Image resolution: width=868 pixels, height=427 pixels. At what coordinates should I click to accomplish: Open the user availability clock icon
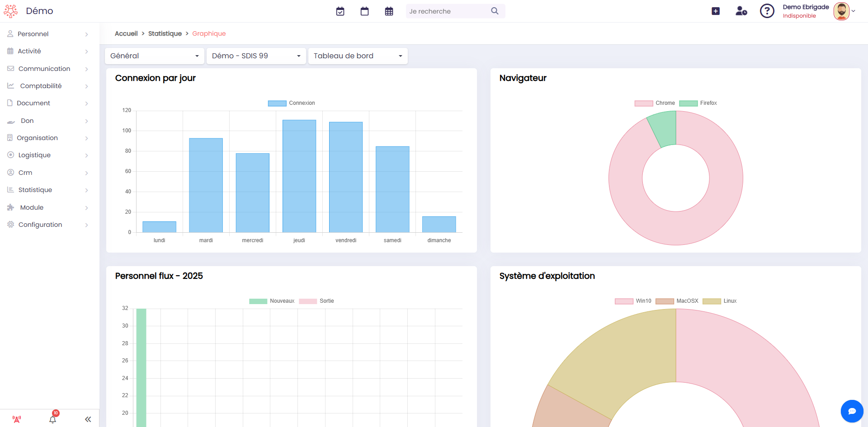[x=741, y=11]
